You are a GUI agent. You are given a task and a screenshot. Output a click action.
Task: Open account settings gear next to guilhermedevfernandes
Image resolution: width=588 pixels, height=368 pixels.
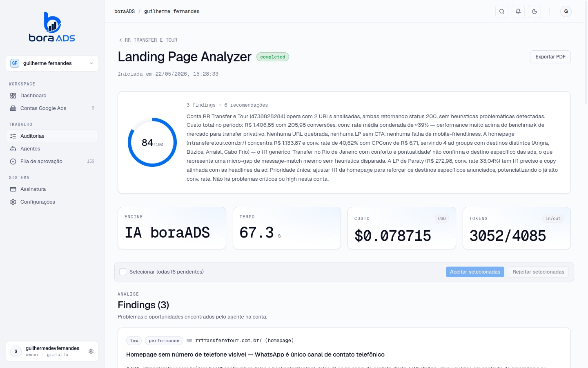tap(91, 351)
